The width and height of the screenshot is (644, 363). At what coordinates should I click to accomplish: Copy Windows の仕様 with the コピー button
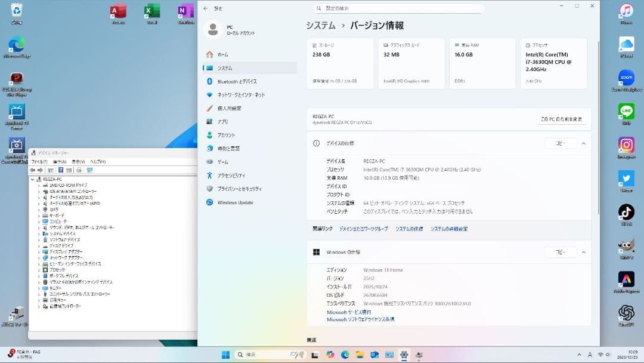point(559,251)
